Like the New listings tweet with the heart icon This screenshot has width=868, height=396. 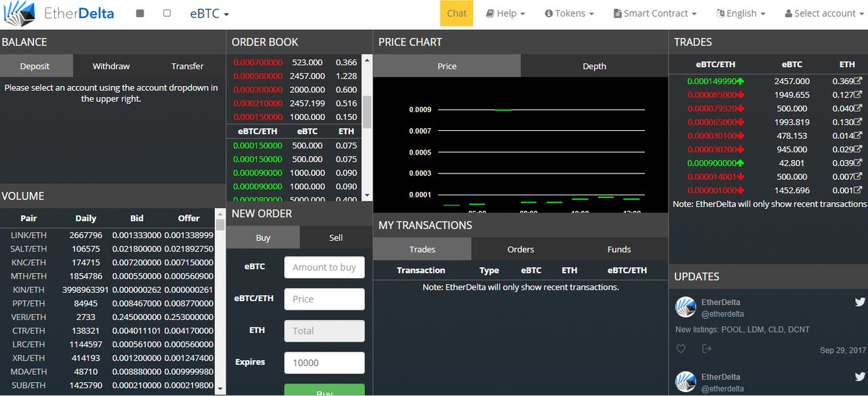(x=681, y=349)
